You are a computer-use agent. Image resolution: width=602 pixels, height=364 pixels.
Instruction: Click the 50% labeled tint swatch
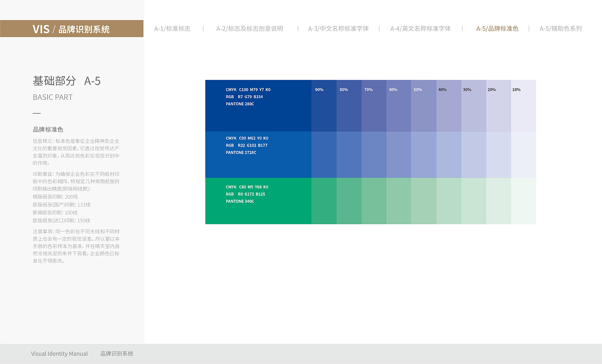coord(424,106)
